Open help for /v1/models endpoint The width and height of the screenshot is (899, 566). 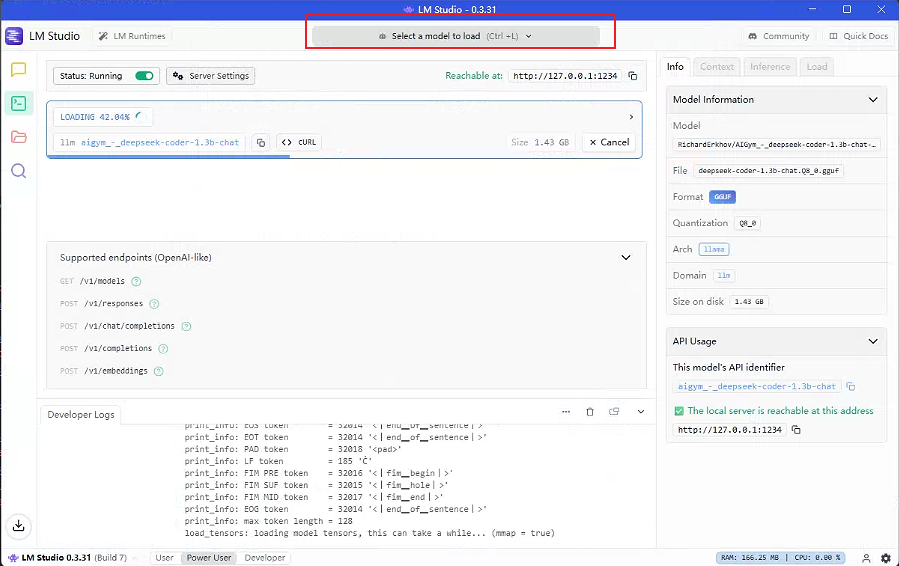tap(136, 282)
